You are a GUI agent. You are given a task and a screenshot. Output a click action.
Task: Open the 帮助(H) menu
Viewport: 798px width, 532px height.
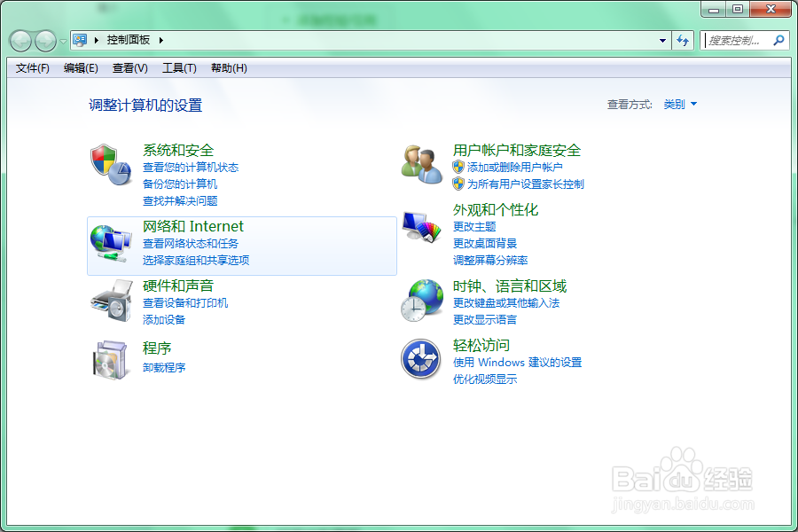coord(229,68)
